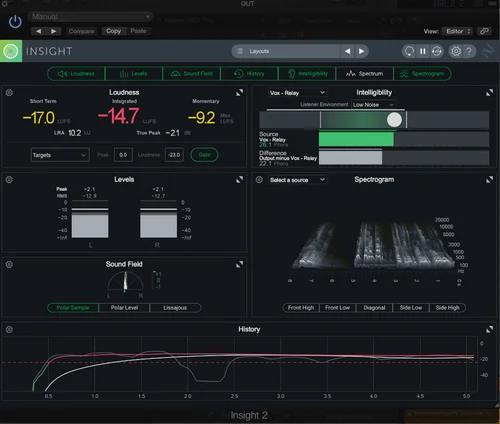The height and width of the screenshot is (424, 500).
Task: Open the Listener Environment Low Noise dropdown
Action: 374,105
